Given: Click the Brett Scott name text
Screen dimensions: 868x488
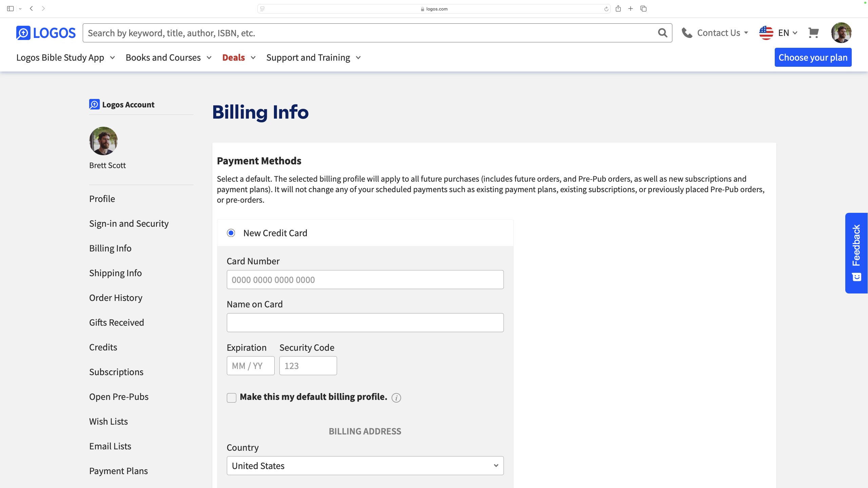Looking at the screenshot, I should (x=107, y=165).
